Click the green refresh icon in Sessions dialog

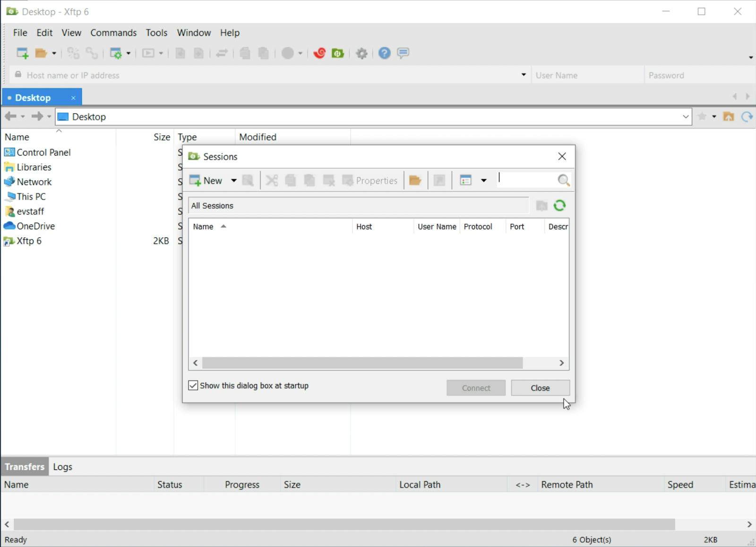[559, 206]
